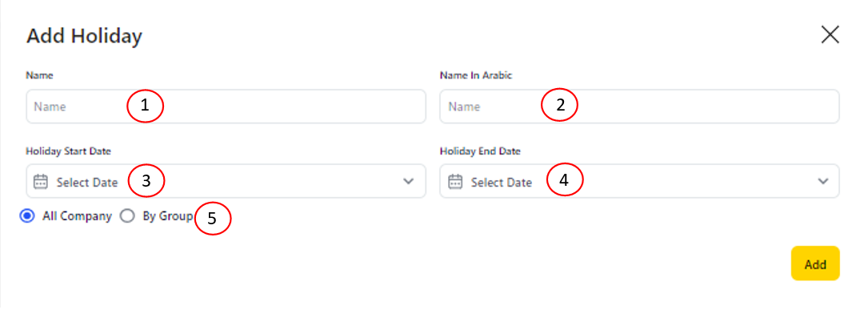Screen dimensions: 868x314
Task: Focus the Name In Arabic text input
Action: point(639,107)
